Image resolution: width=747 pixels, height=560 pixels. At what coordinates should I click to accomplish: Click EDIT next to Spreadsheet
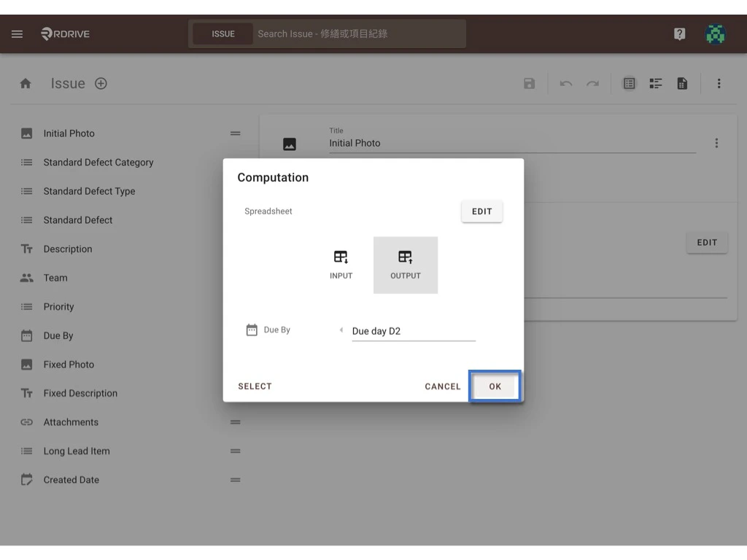[481, 211]
